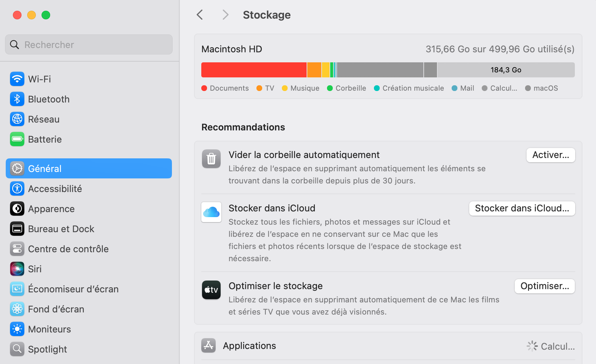
Task: Click the yellow minimize window button
Action: [x=32, y=15]
